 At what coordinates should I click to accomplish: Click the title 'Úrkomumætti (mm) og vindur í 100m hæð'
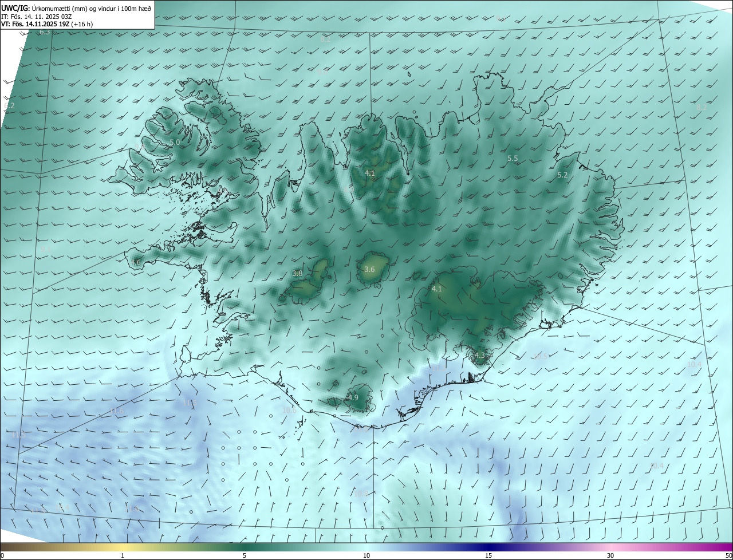click(91, 7)
